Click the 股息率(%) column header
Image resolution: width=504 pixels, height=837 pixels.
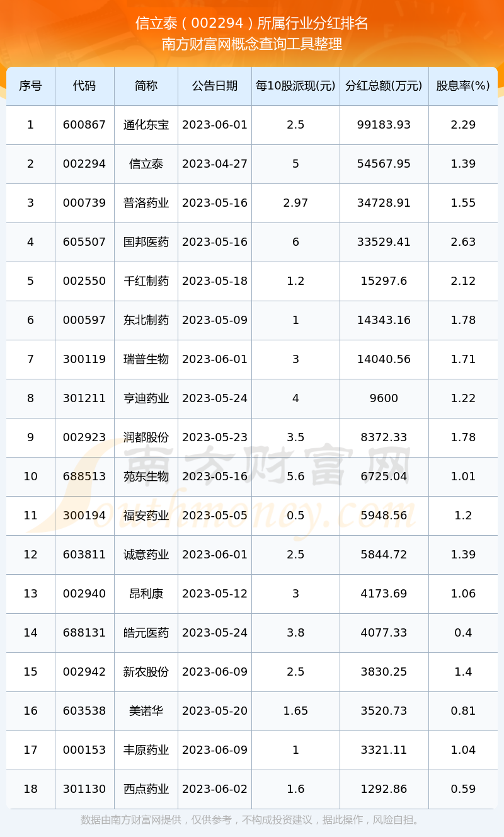[x=463, y=86]
